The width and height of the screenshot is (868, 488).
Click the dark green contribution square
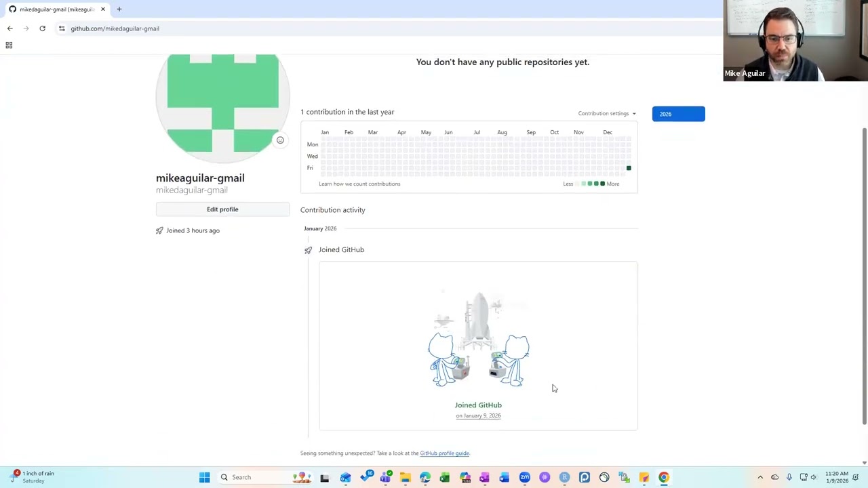(x=629, y=168)
